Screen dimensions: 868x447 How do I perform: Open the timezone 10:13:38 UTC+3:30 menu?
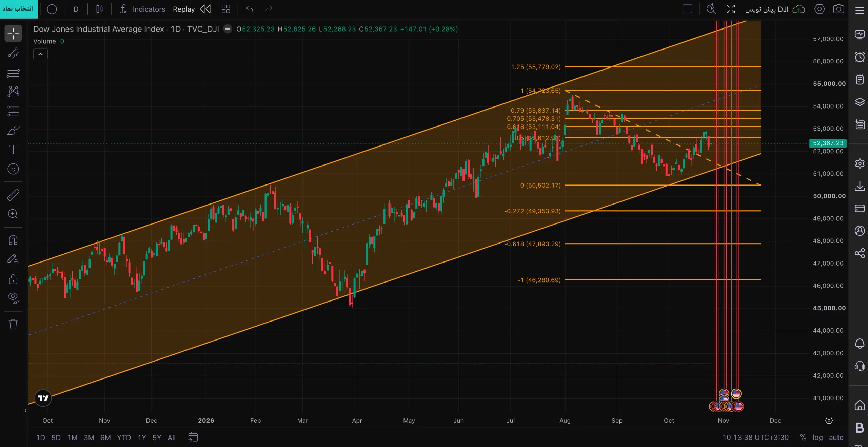point(755,438)
